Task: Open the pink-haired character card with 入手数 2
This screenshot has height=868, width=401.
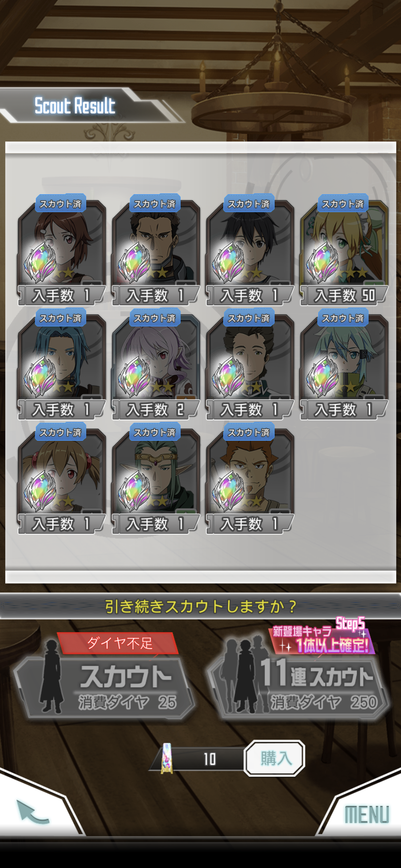Action: point(155,364)
